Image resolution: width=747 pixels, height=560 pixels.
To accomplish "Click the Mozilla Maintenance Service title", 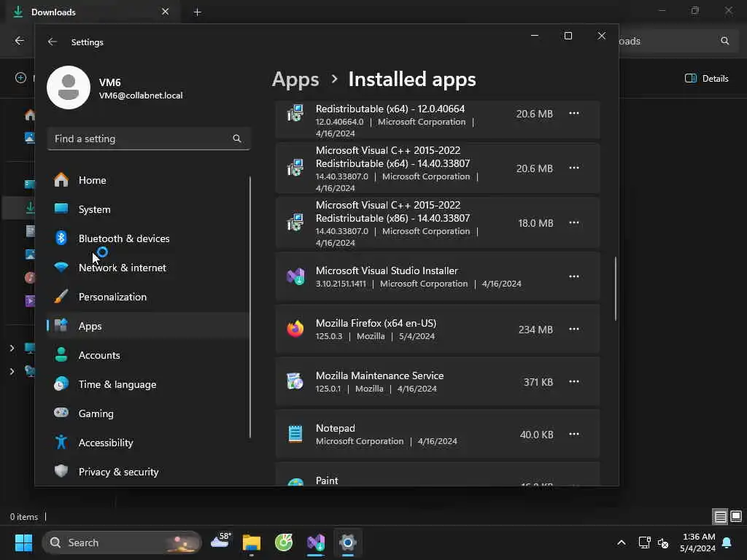I will coord(379,376).
